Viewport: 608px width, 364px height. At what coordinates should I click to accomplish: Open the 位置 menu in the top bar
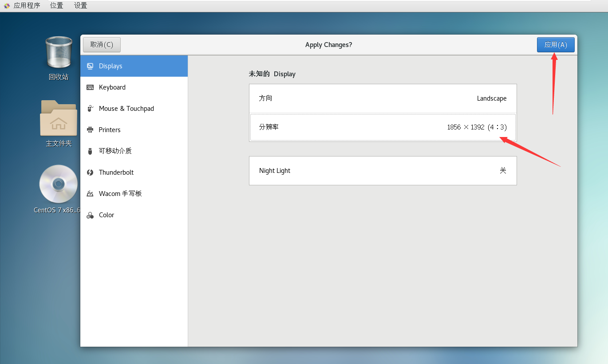pos(56,5)
